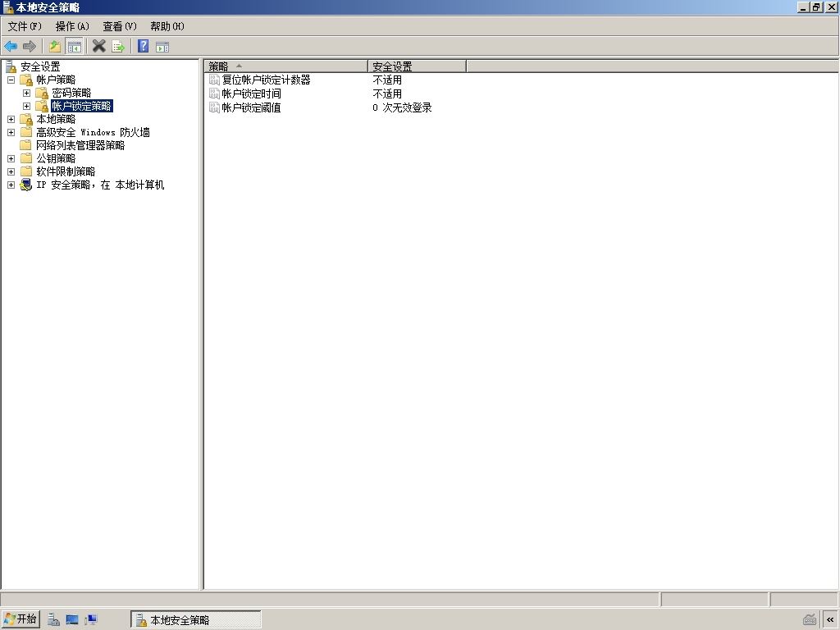840x630 pixels.
Task: Open the Help question mark icon
Action: click(143, 46)
